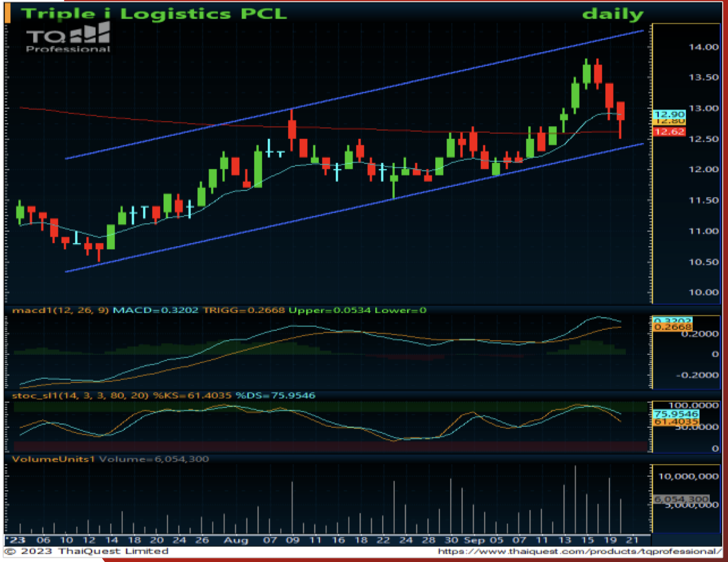Select the 14 date marker

pyautogui.click(x=112, y=540)
